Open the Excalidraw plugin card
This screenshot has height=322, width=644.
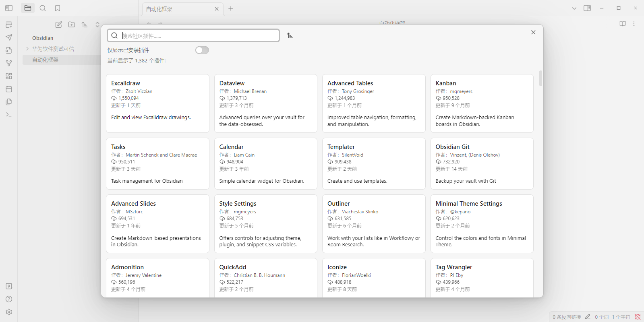click(x=157, y=103)
